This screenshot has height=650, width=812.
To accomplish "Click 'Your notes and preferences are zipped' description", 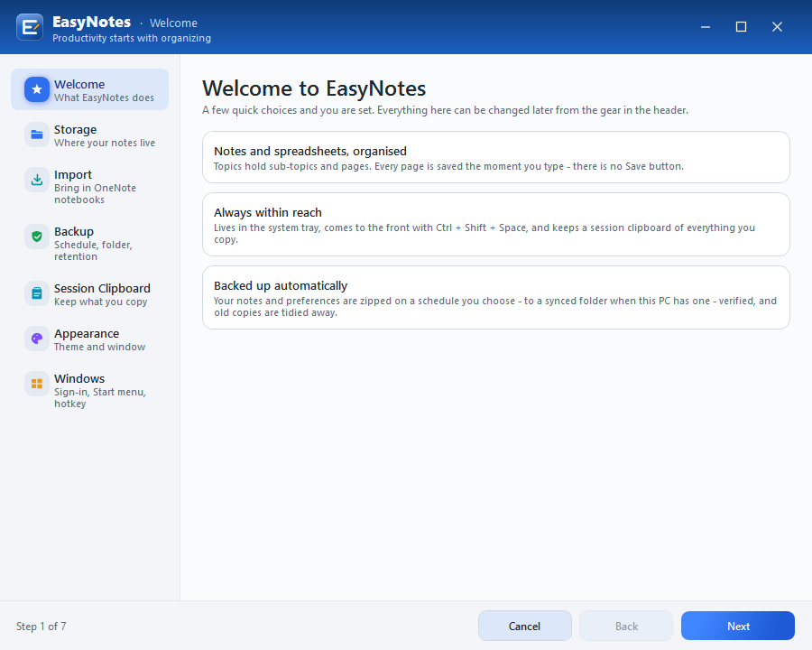I will pos(495,306).
